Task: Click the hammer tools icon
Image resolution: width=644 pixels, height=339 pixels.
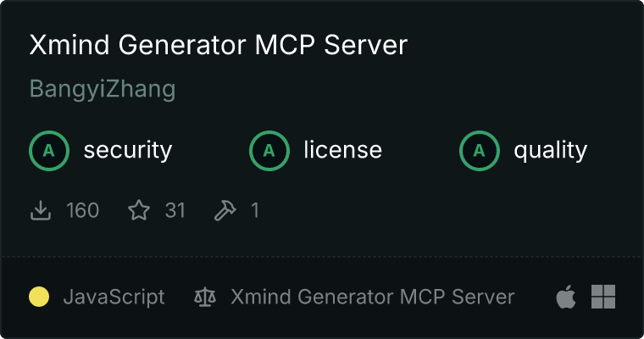Action: coord(225,210)
